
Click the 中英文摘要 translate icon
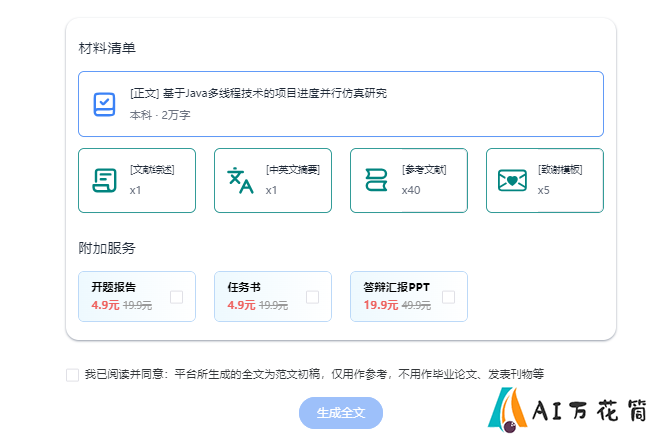(240, 180)
